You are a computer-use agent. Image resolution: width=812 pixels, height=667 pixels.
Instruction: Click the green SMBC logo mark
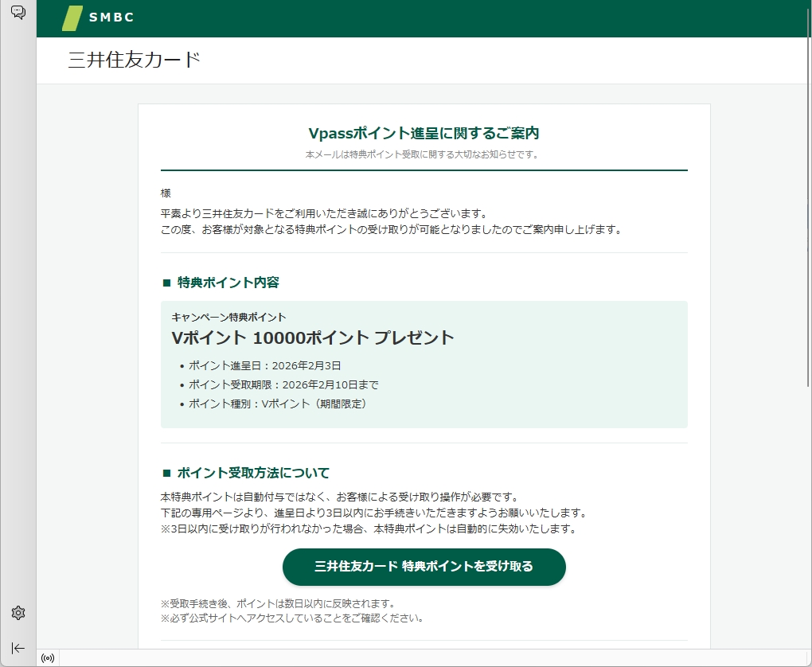[x=72, y=18]
